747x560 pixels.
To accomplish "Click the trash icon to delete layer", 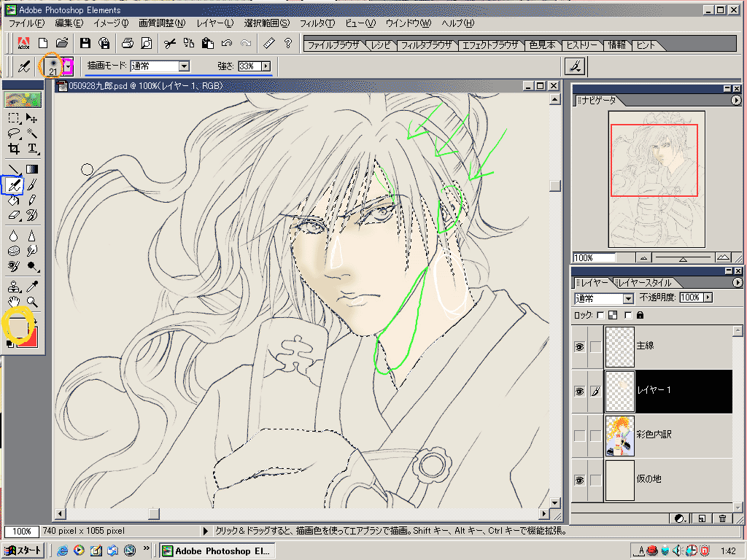I will pyautogui.click(x=722, y=518).
